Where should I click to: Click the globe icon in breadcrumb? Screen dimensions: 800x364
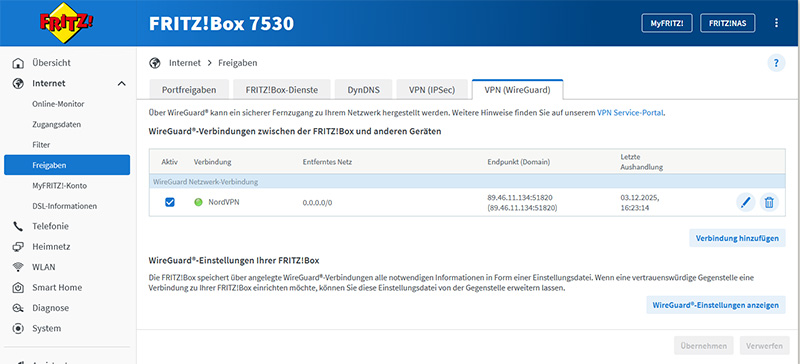click(155, 63)
